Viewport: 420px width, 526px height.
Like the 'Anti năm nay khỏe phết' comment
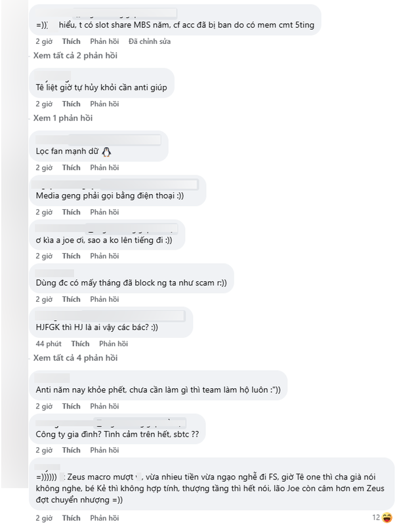[71, 407]
